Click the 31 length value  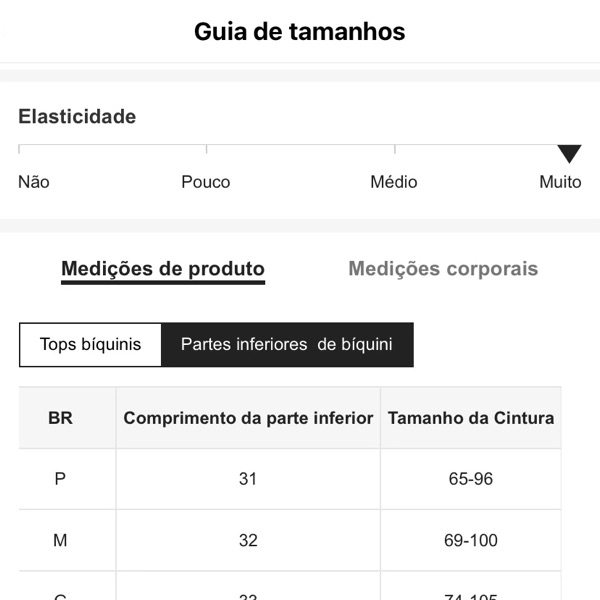[x=248, y=479]
